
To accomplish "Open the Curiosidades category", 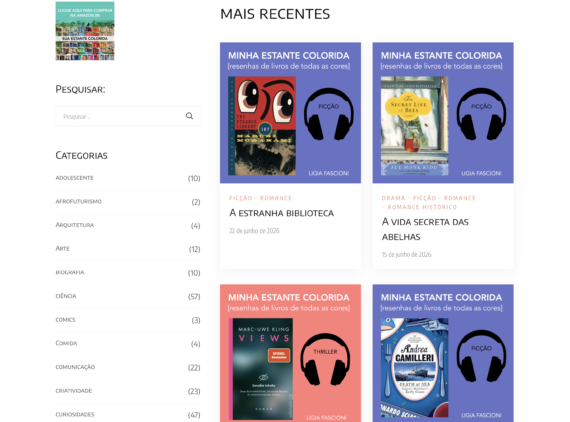I will click(x=75, y=414).
